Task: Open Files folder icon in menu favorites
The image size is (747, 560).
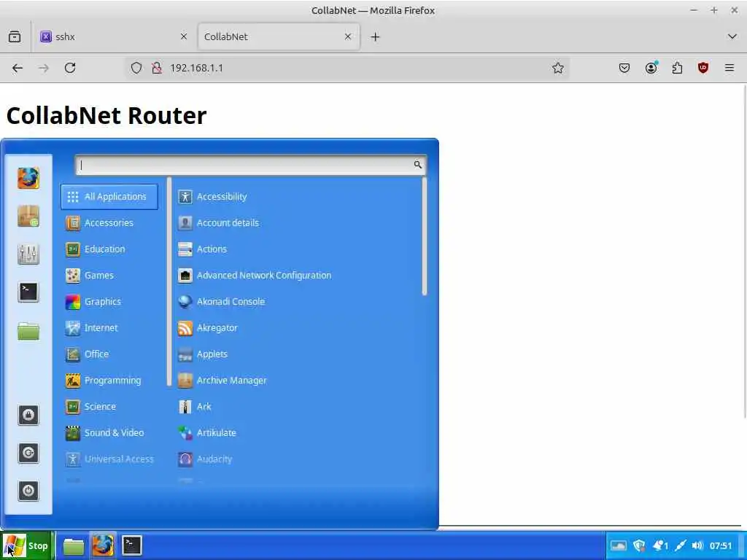Action: (x=28, y=330)
